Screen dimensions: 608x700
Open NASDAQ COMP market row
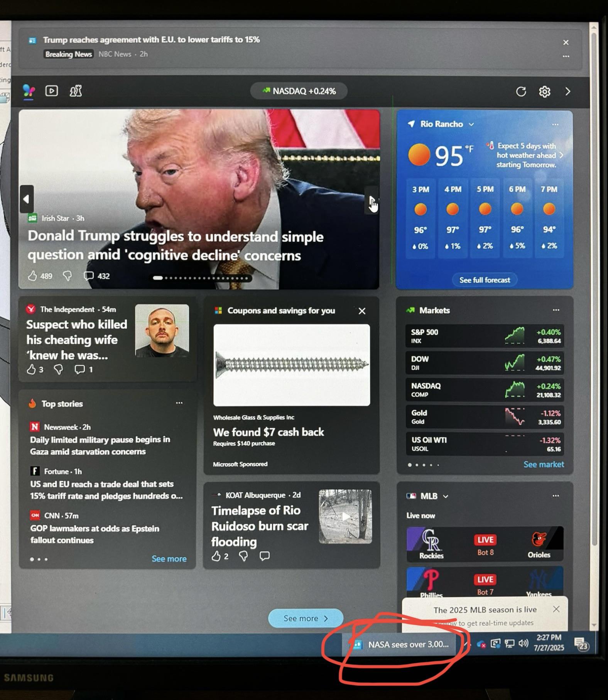[485, 390]
